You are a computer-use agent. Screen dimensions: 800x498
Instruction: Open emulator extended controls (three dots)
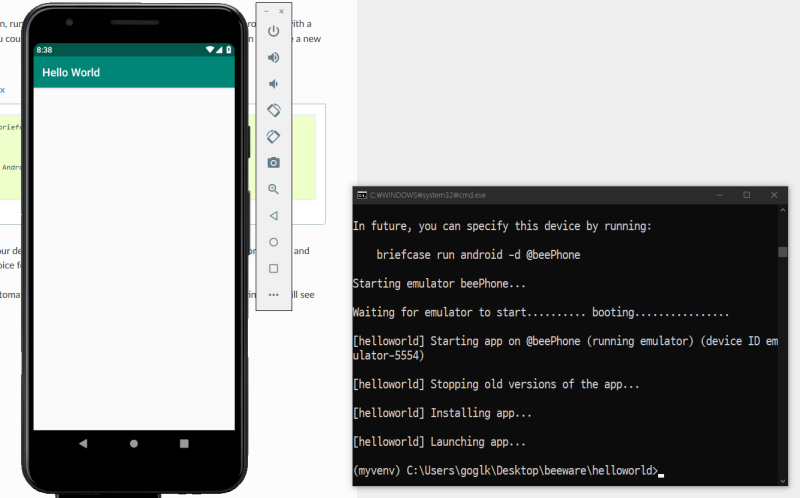273,294
